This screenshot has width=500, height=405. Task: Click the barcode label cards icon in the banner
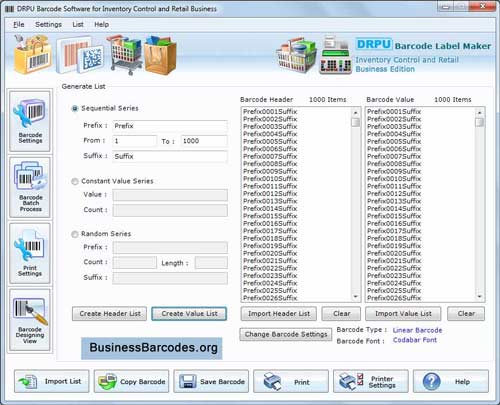(x=80, y=55)
